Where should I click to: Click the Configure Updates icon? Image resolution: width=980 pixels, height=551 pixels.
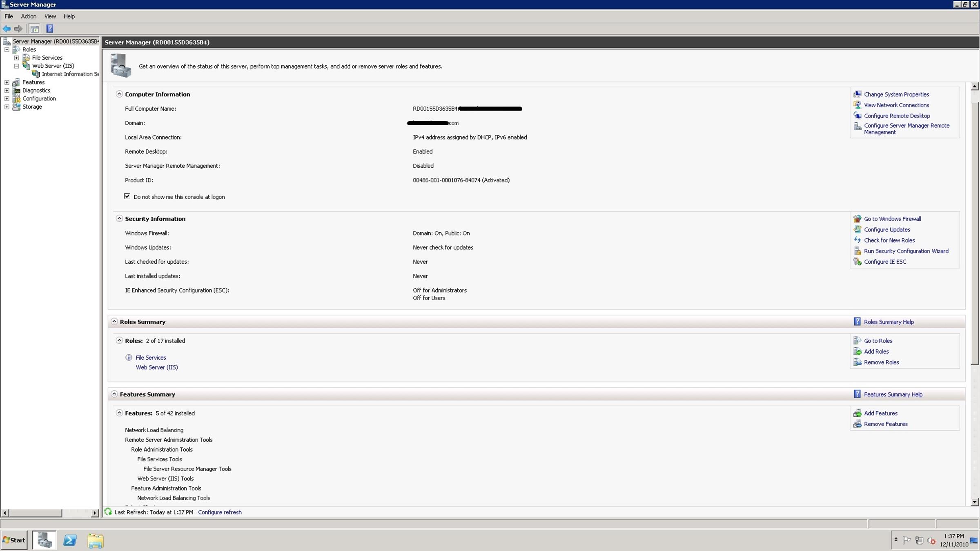coord(857,229)
